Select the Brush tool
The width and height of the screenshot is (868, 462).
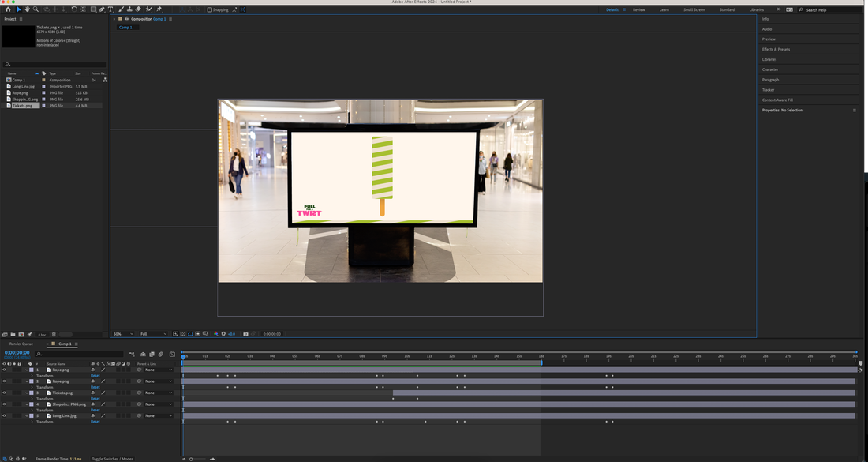tap(122, 9)
